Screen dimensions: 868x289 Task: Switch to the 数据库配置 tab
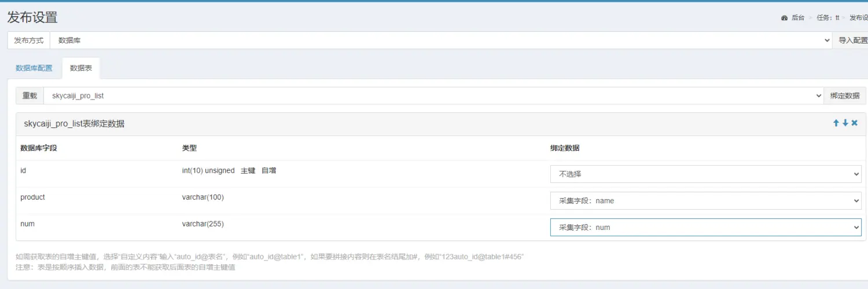pyautogui.click(x=34, y=68)
